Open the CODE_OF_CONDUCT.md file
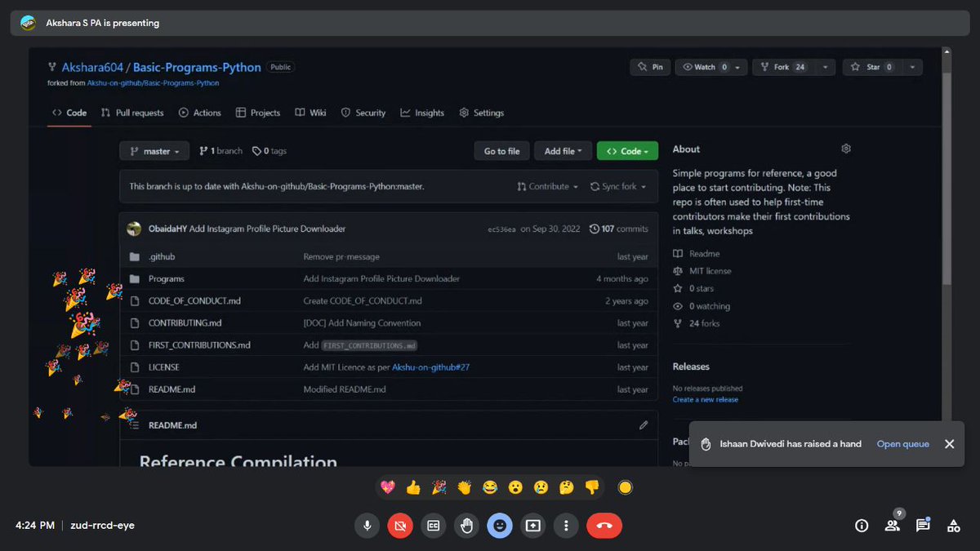 (x=194, y=300)
